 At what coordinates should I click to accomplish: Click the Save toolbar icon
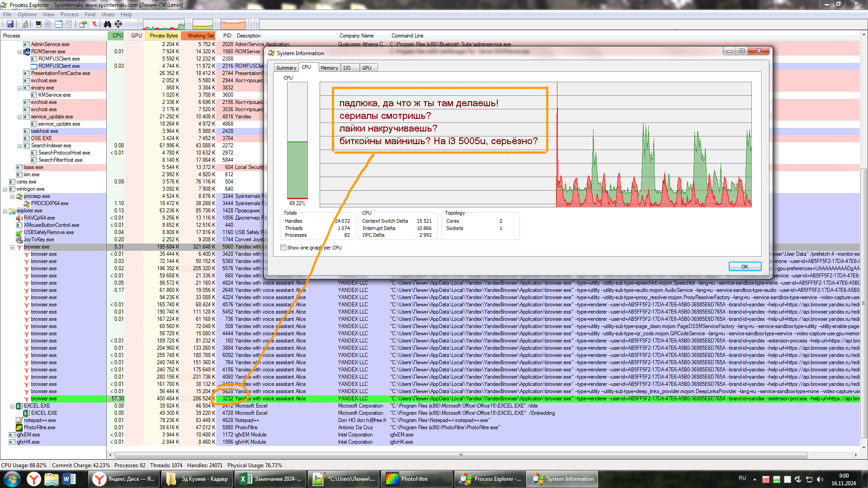tap(10, 24)
